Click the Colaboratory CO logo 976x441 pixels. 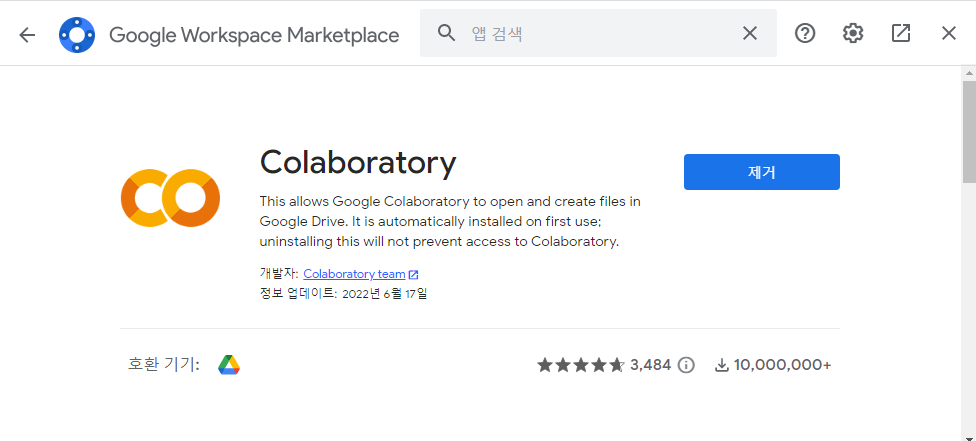[x=171, y=197]
